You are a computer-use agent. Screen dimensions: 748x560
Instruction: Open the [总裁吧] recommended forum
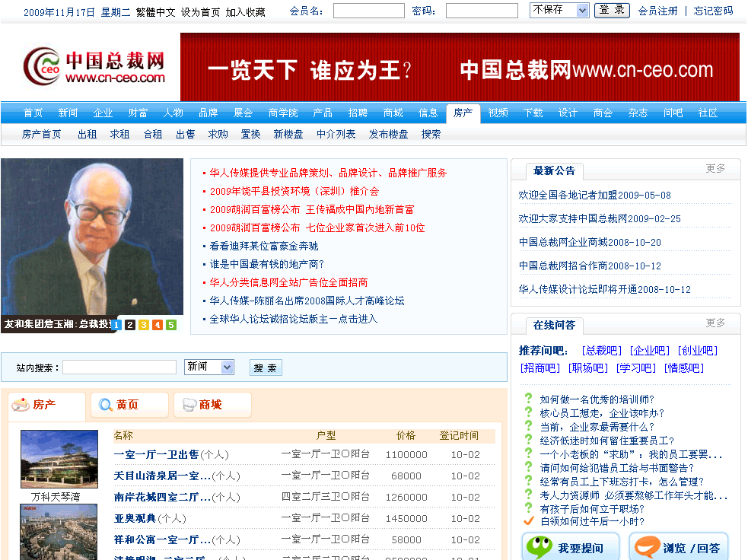pos(602,351)
